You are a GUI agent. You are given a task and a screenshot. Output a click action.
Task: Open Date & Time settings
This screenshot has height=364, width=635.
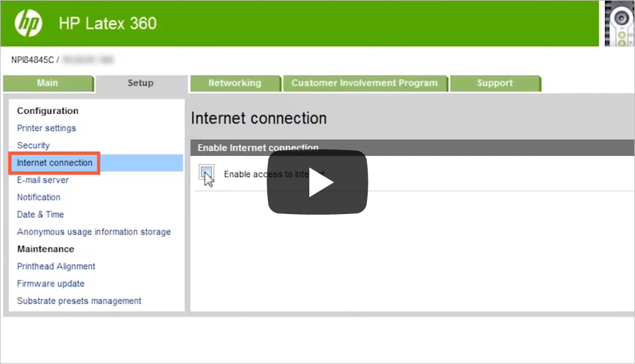(x=40, y=215)
